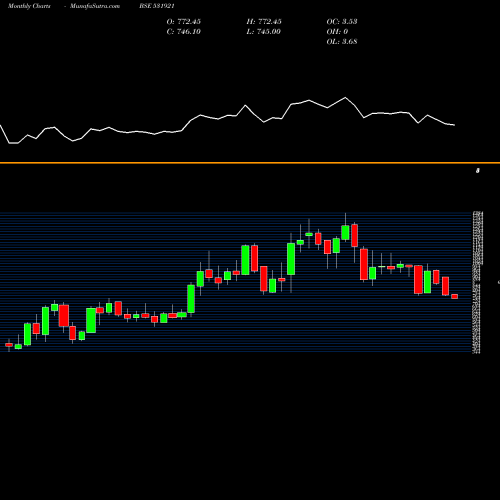Click the 'OH: 0' reading

[x=337, y=32]
